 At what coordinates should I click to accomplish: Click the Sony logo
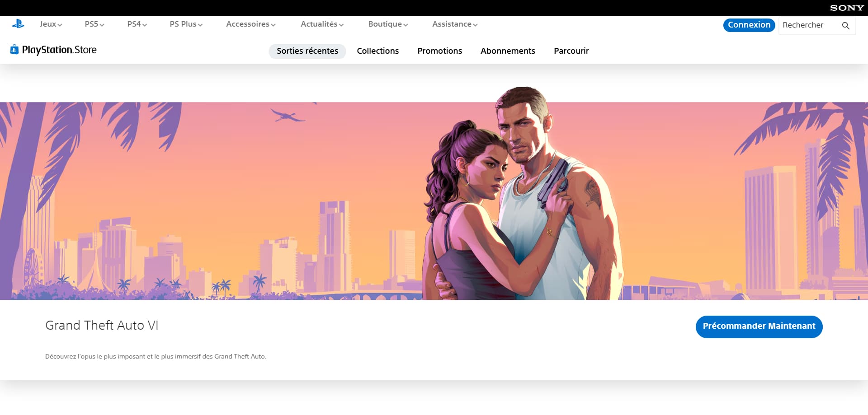pyautogui.click(x=847, y=8)
